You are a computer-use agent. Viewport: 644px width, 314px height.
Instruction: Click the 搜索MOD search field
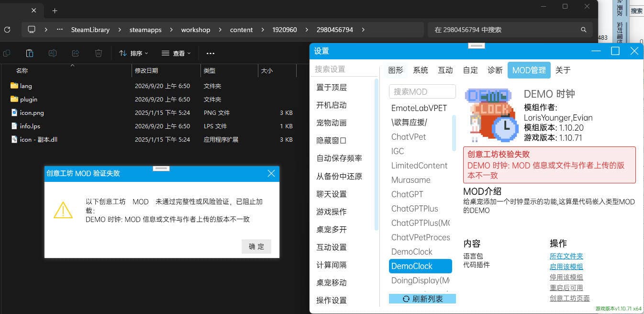(x=422, y=91)
